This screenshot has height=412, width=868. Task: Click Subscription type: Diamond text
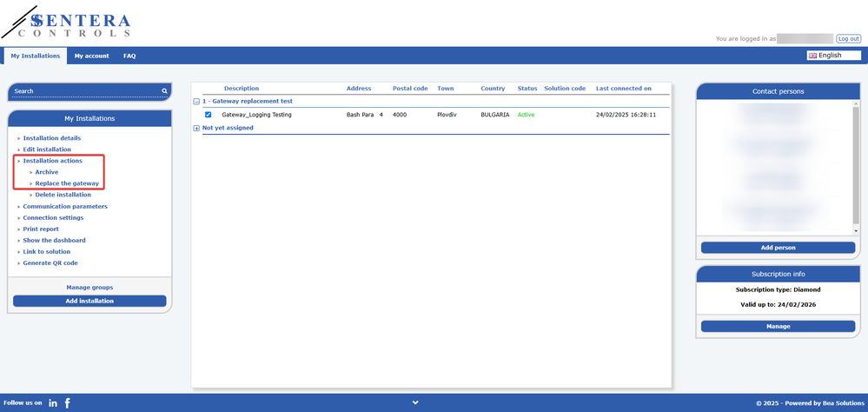[x=778, y=289]
